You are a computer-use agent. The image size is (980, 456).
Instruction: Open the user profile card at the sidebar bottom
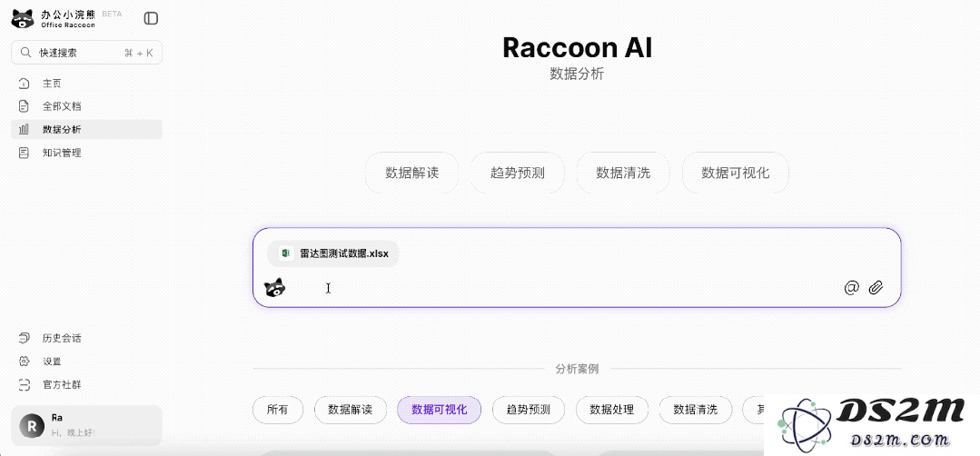[x=86, y=425]
